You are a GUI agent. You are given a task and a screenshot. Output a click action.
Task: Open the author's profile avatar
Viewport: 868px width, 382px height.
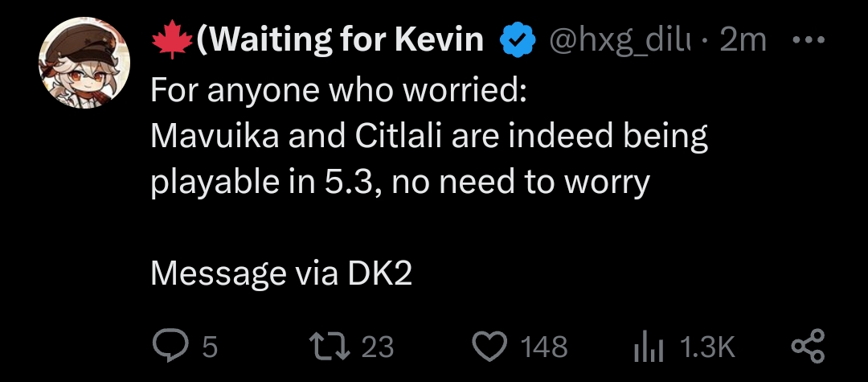[84, 62]
